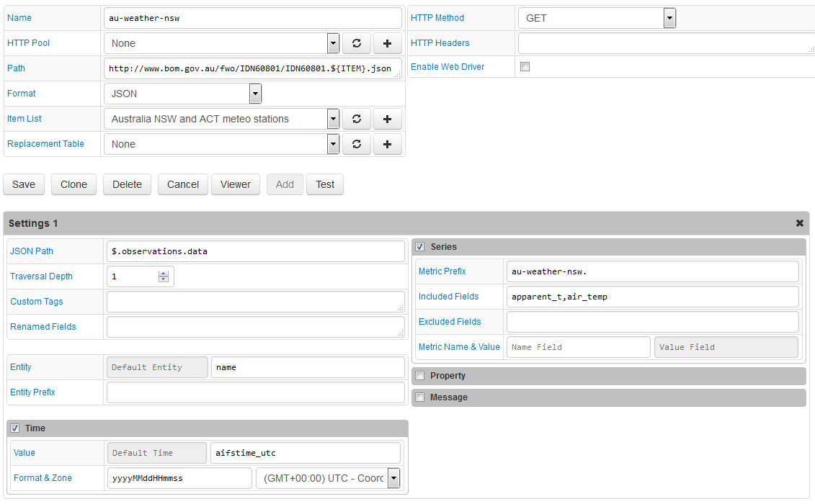Image resolution: width=815 pixels, height=504 pixels.
Task: Click the Included Fields input
Action: point(653,297)
